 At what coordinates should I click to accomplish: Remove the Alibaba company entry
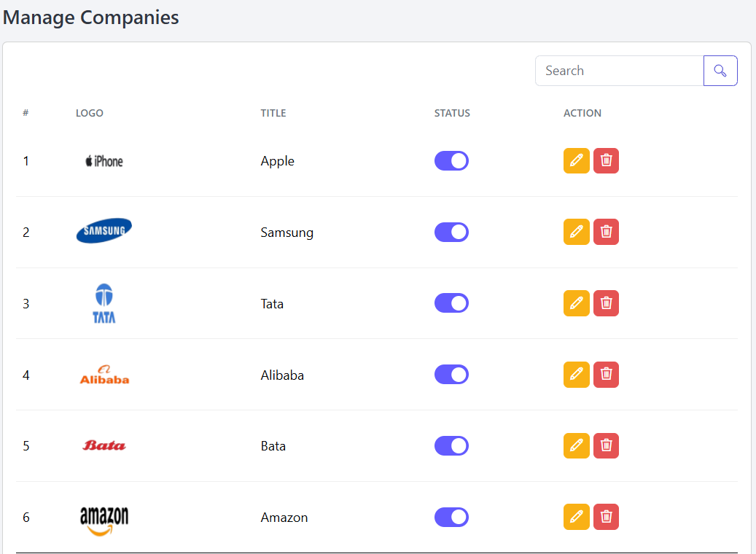(x=606, y=375)
